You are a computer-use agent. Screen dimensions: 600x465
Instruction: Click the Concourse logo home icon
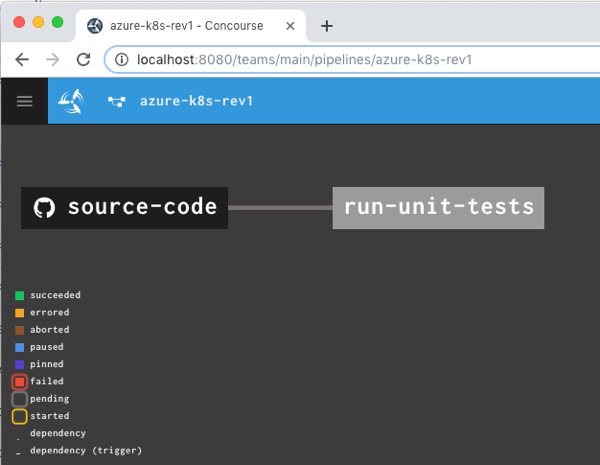tap(72, 101)
